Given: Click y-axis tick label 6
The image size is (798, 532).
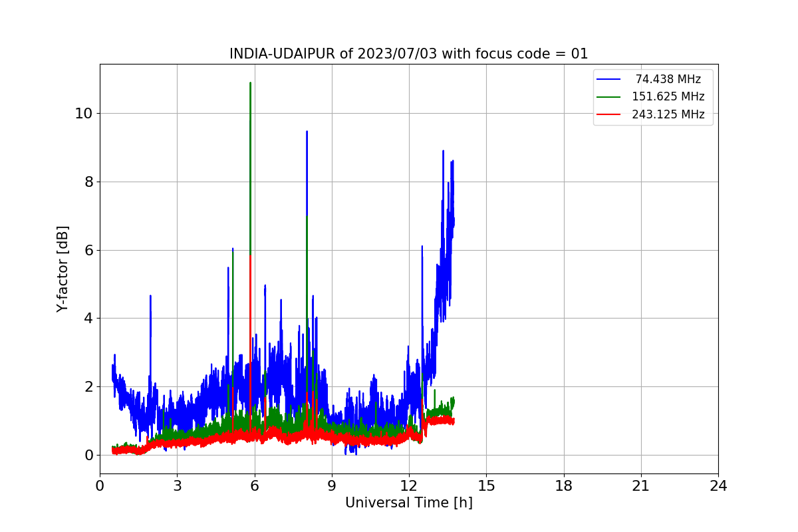Looking at the screenshot, I should point(88,250).
